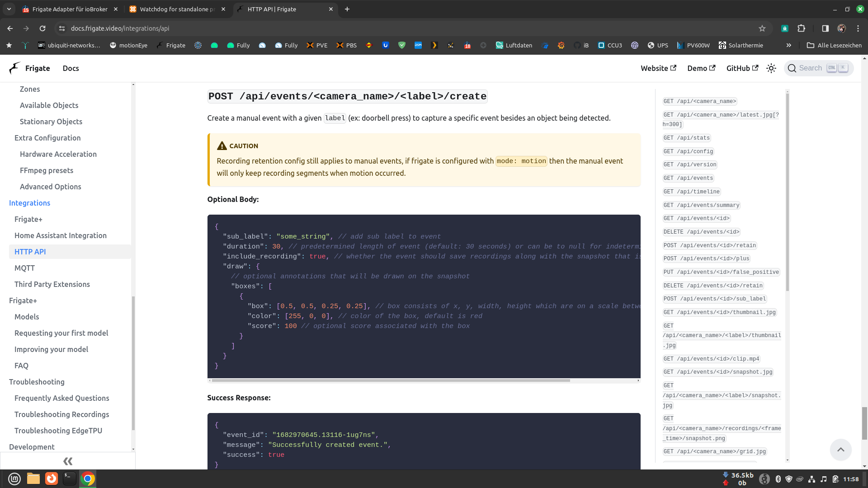Screen dimensions: 868x488
Task: Click the Frigate logo in navbar
Action: 29,68
